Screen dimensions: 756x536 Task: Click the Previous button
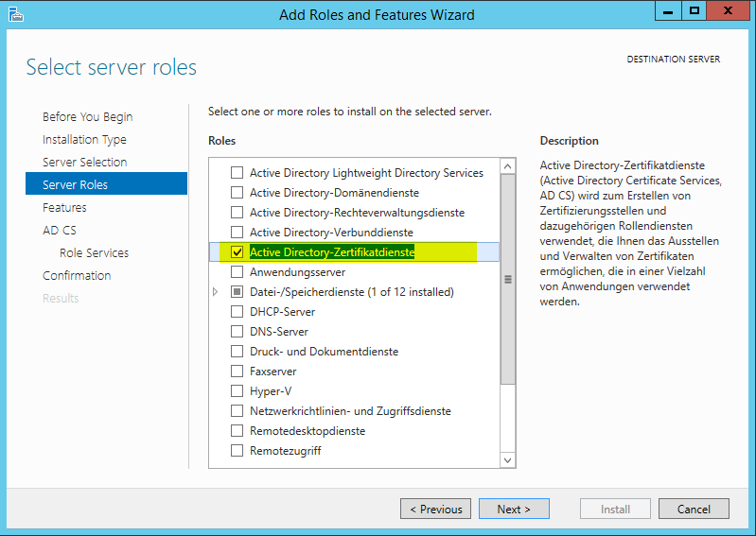tap(436, 509)
